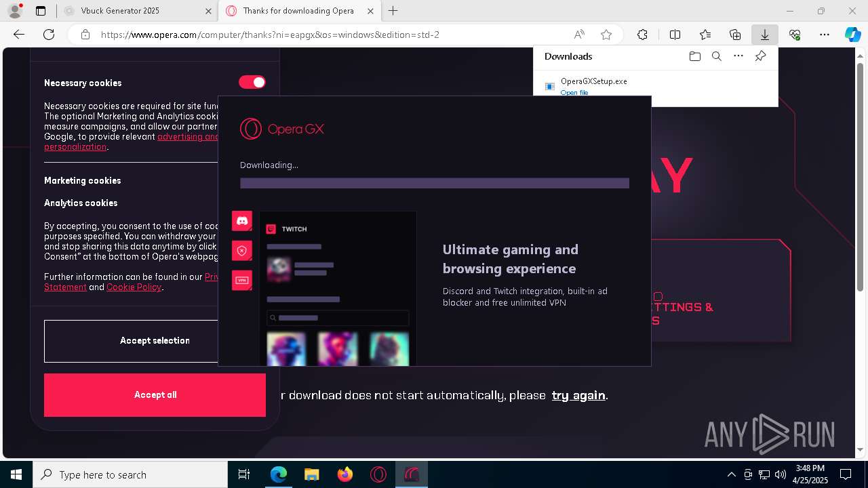Click the ad blocker shield icon

pyautogui.click(x=242, y=251)
